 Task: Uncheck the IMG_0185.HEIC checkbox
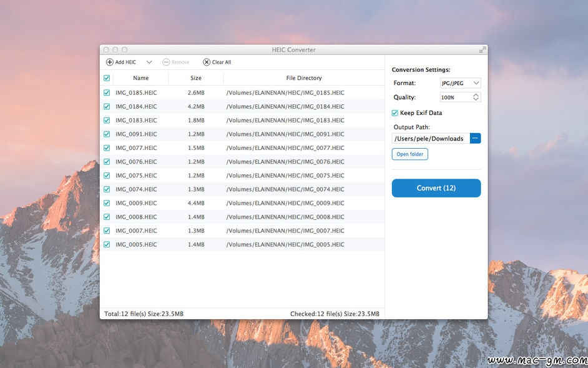pyautogui.click(x=107, y=92)
